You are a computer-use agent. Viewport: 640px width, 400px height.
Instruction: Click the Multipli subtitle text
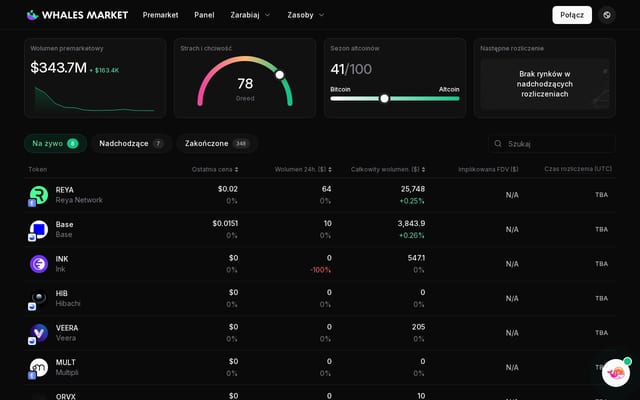click(67, 373)
